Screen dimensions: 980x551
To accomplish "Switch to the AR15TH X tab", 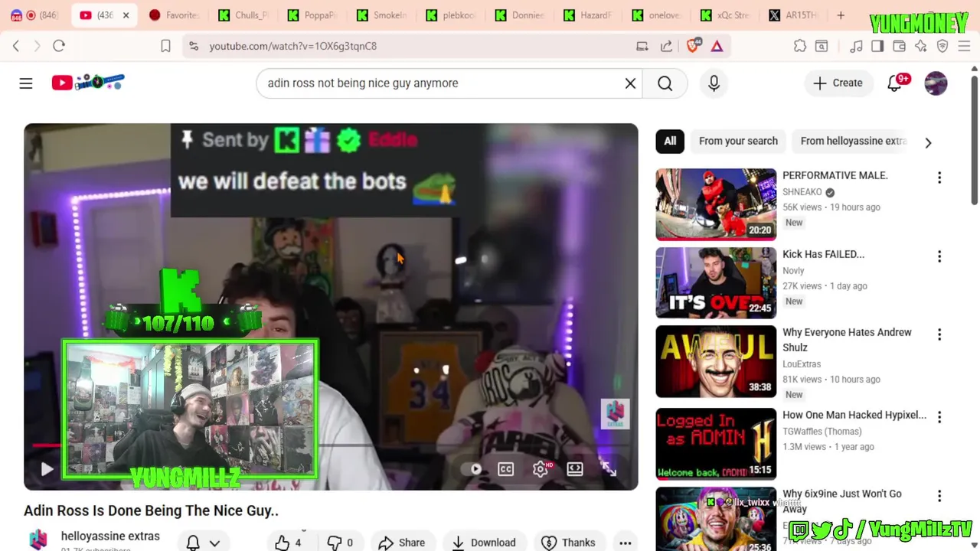I will click(x=794, y=15).
